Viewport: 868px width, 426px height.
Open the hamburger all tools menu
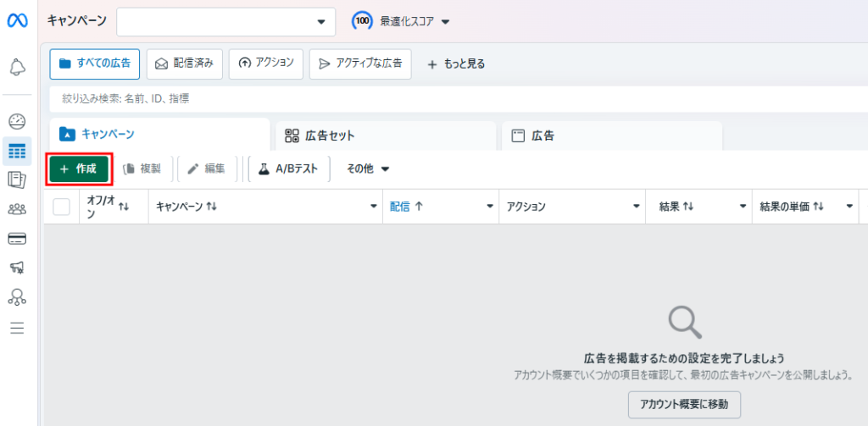tap(17, 328)
